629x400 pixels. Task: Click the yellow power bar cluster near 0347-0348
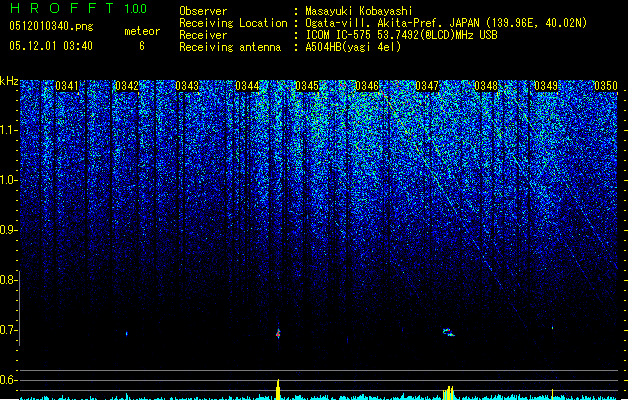coord(448,393)
